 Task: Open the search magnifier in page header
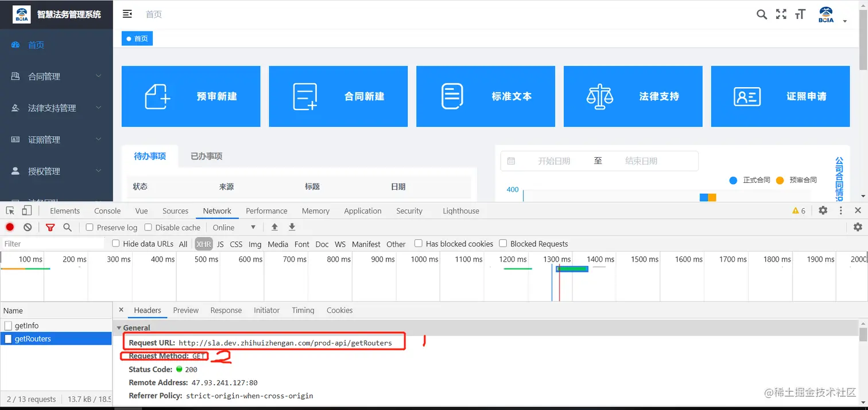click(x=762, y=14)
